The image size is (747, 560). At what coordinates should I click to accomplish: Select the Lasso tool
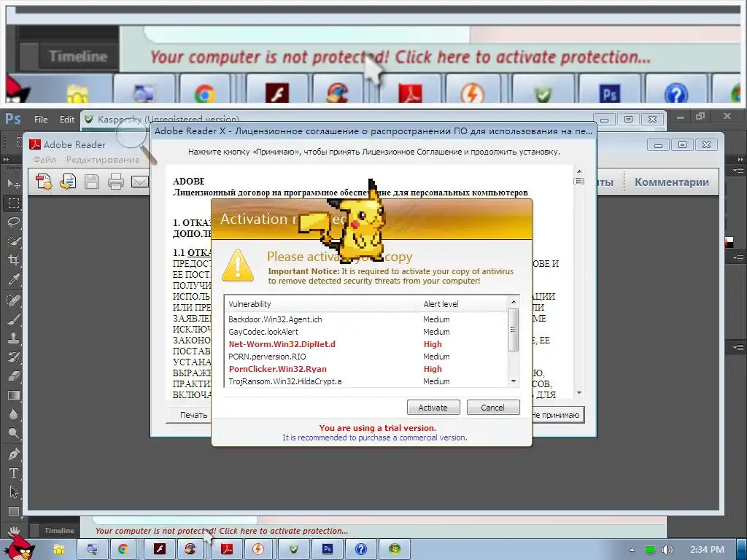point(13,222)
